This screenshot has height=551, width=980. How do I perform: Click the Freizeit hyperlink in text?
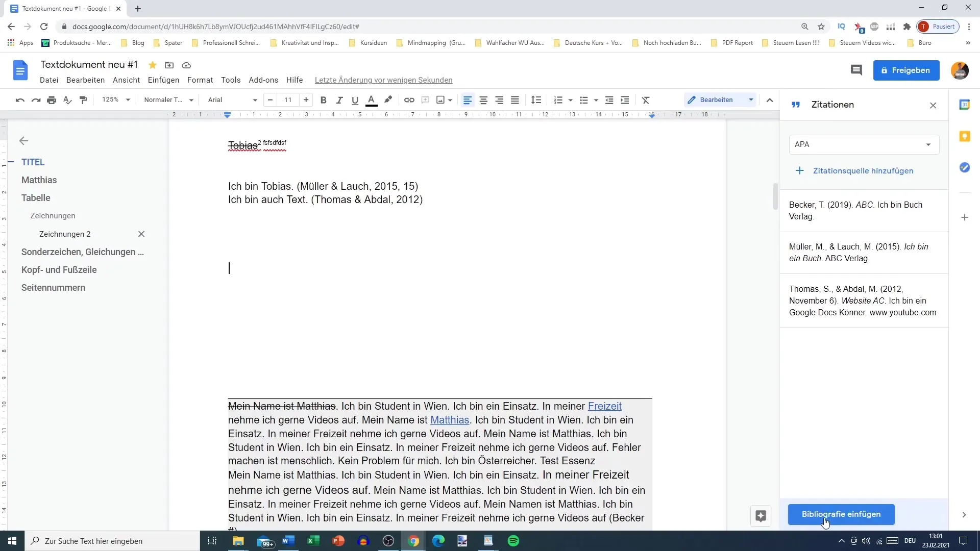click(604, 406)
